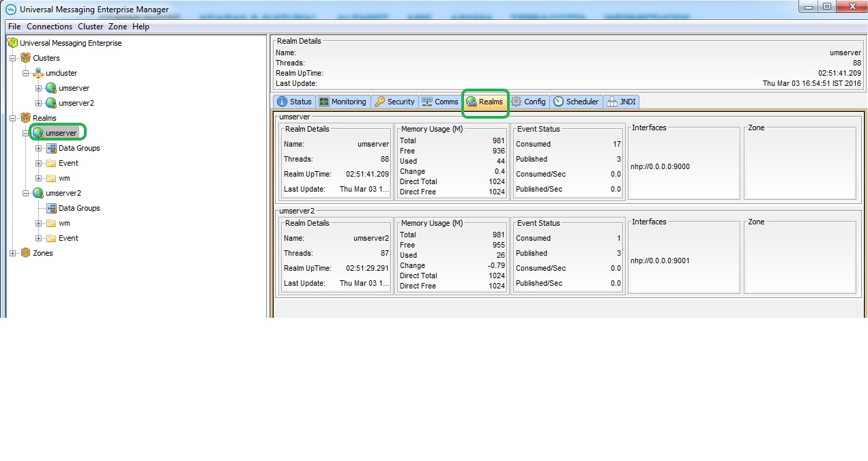Click the used memory value 26
The width and height of the screenshot is (868, 461).
(501, 255)
